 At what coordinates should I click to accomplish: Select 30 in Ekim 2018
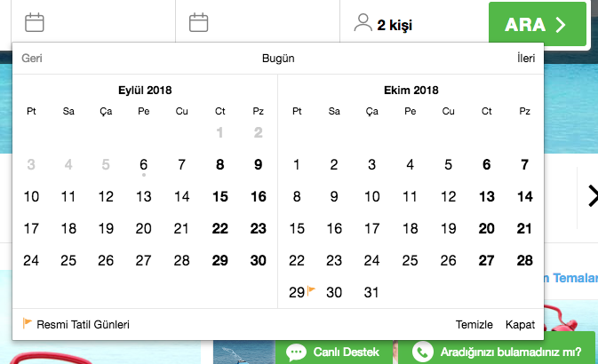coord(334,293)
